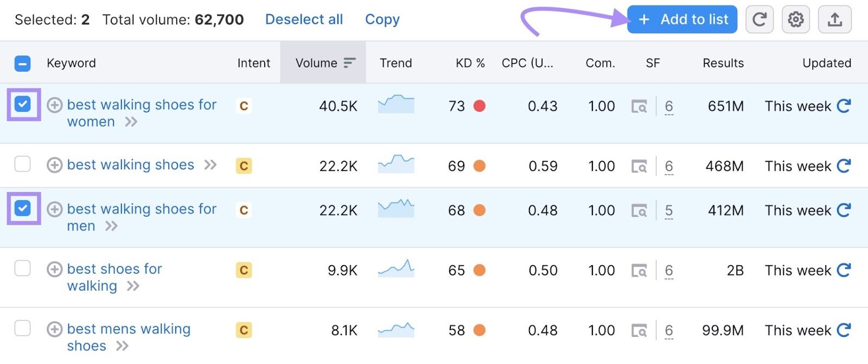Screen dimensions: 868x364
Task: Check the best shoes for walking checkbox
Action: [22, 268]
